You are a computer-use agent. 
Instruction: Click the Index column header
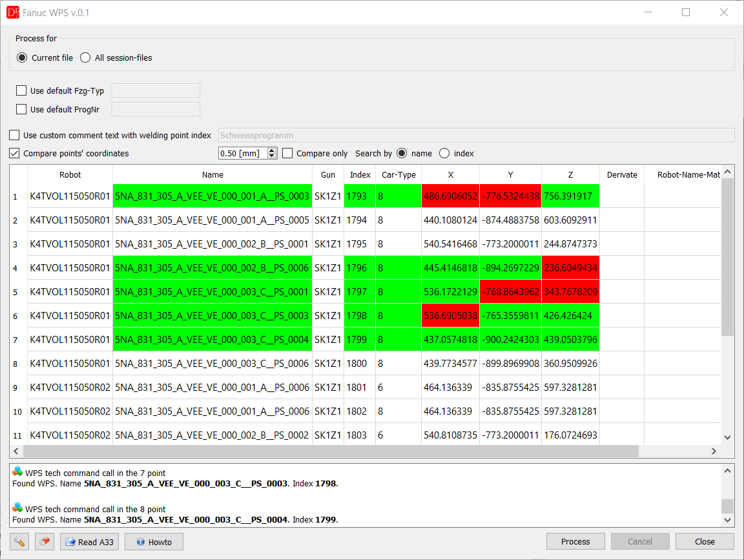click(360, 174)
